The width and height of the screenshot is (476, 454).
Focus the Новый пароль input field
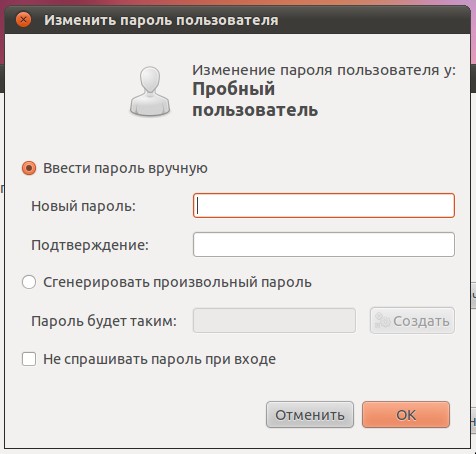[324, 206]
